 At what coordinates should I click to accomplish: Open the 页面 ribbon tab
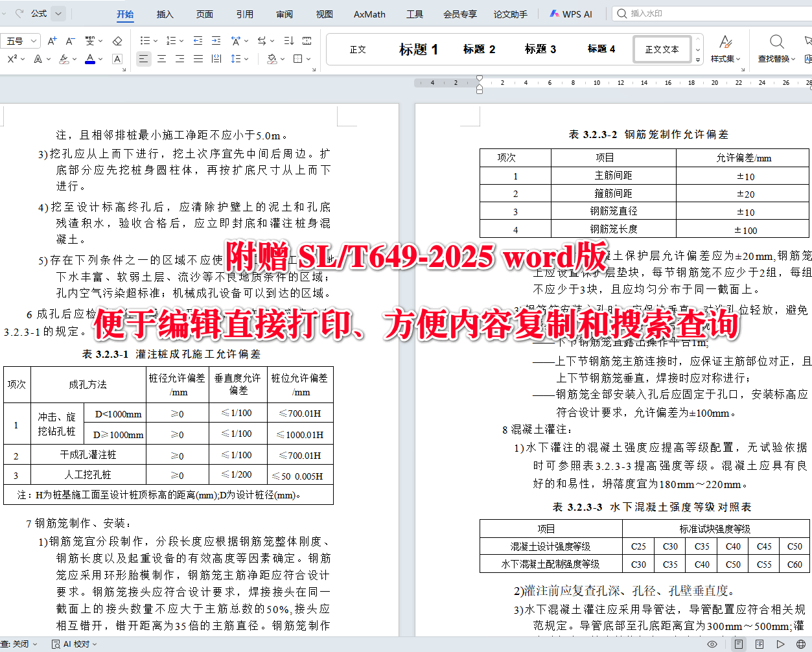(x=205, y=14)
